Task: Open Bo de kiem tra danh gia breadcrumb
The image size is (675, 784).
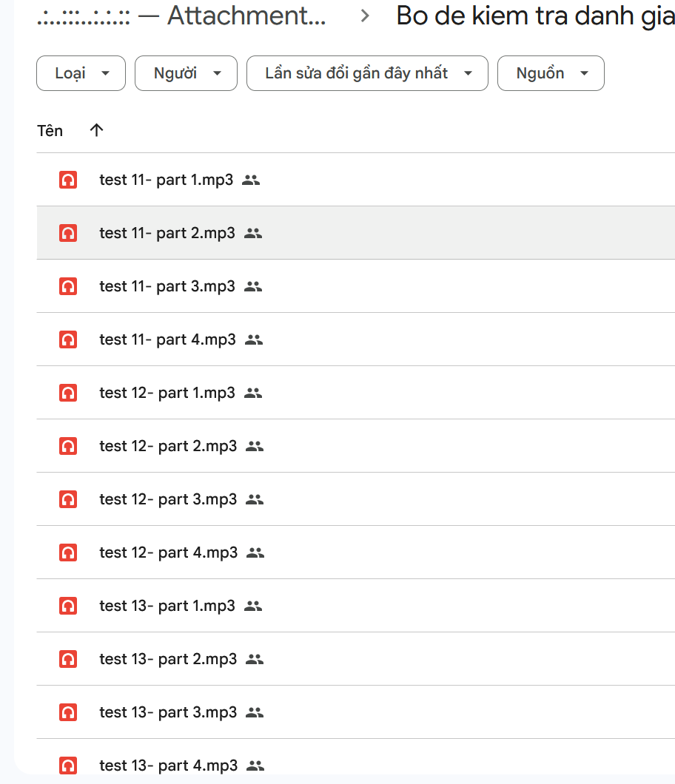Action: coord(534,16)
